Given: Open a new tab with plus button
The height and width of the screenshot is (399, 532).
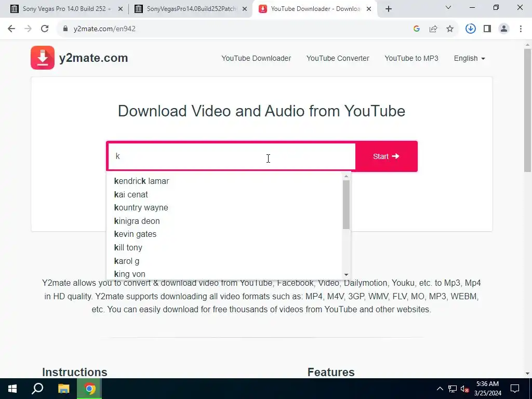Looking at the screenshot, I should [x=389, y=9].
